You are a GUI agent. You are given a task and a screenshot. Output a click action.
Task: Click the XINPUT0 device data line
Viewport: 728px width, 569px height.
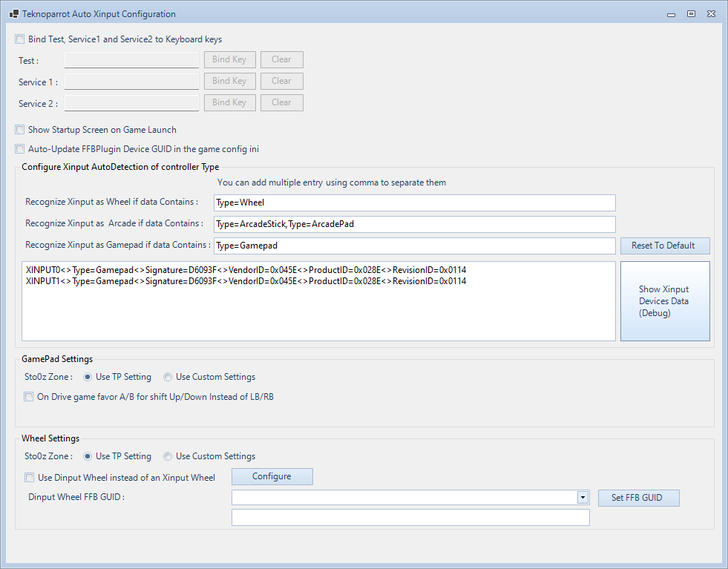pyautogui.click(x=246, y=270)
